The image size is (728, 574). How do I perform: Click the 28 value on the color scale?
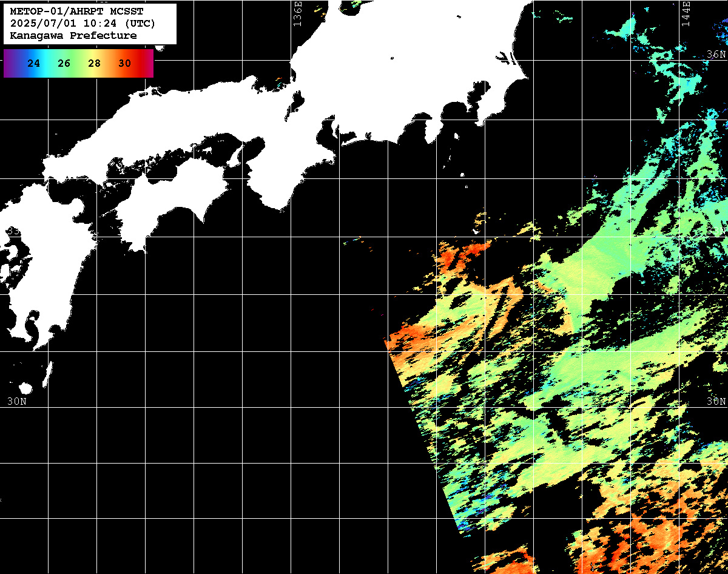pyautogui.click(x=95, y=63)
